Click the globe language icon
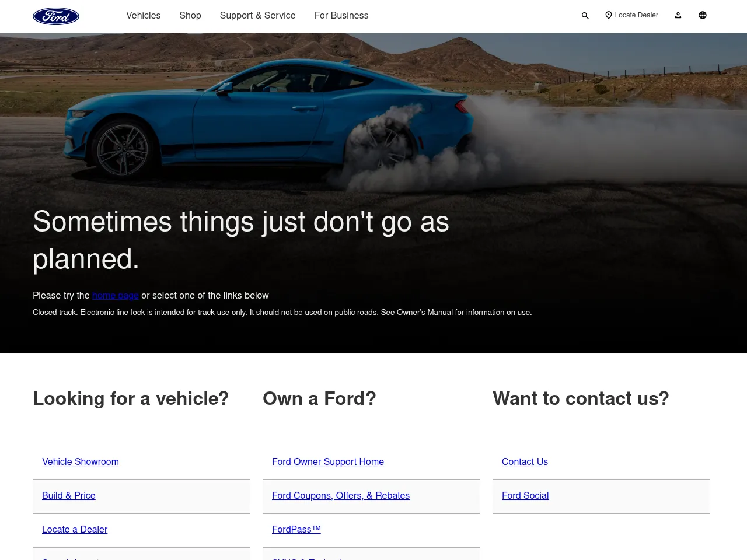The width and height of the screenshot is (747, 560). tap(703, 16)
